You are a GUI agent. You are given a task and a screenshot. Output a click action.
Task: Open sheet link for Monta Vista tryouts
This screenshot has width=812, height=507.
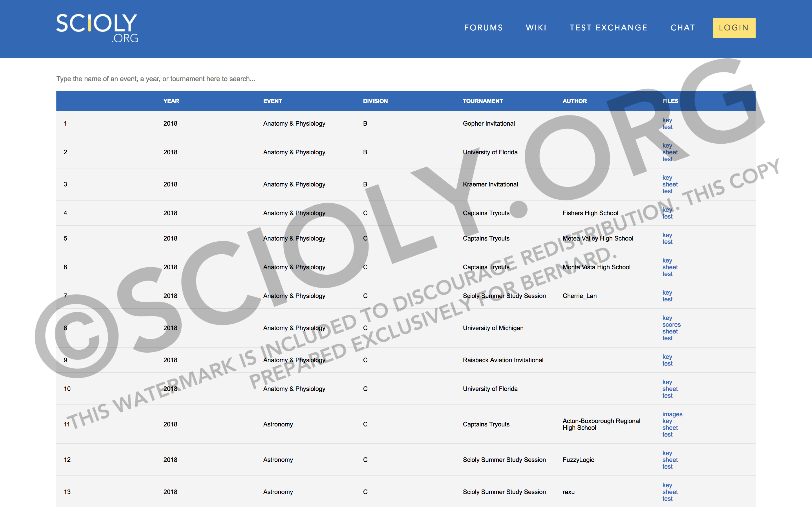(670, 267)
